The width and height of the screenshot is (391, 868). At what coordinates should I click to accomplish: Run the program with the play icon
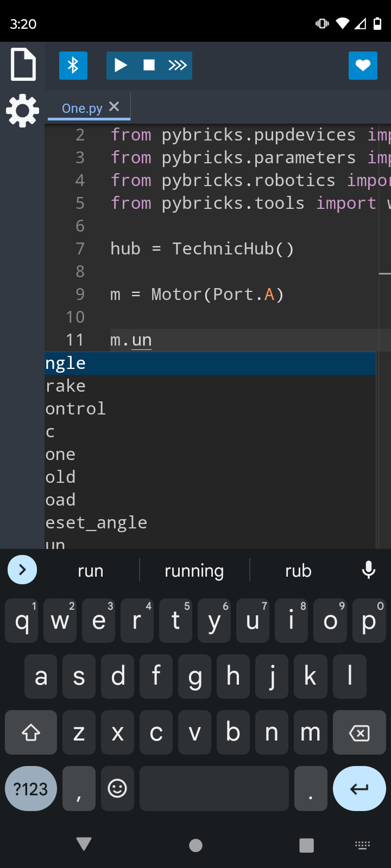coord(121,65)
